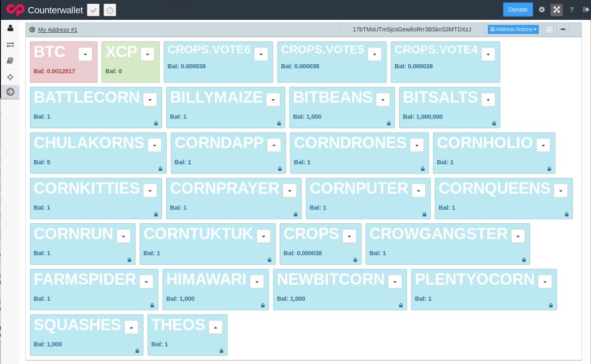Screen dimensions: 591x364
Task: Click the THEOS asset name
Action: tap(178, 325)
